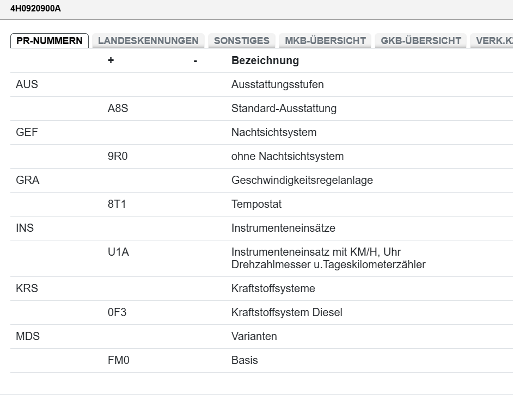Select the AUS Ausstattungsstufen row
This screenshot has height=420, width=513.
(x=27, y=84)
